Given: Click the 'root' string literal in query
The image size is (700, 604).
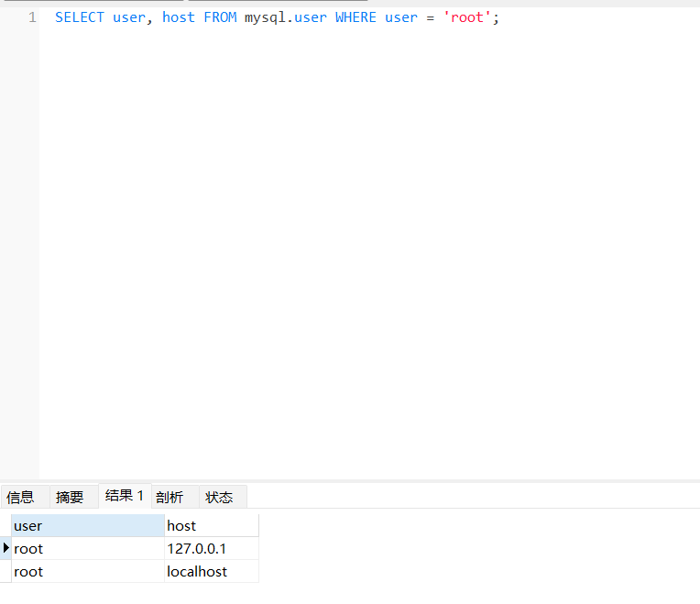Looking at the screenshot, I should (x=467, y=17).
